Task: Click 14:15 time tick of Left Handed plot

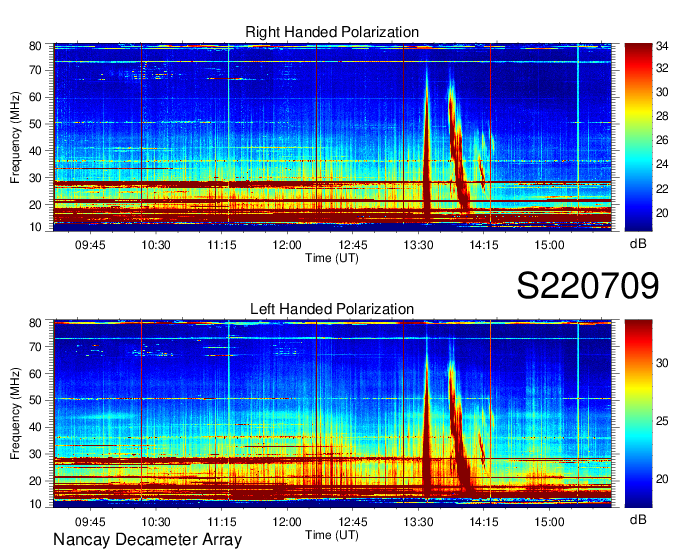Action: coord(484,521)
